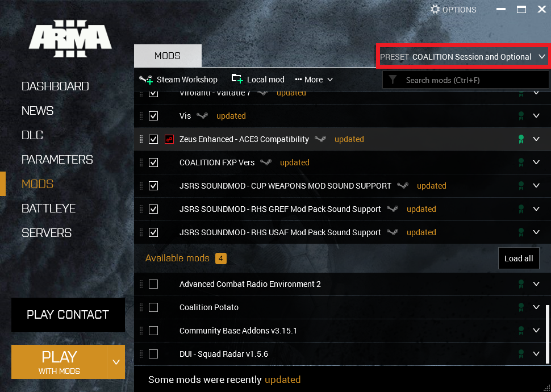Open the PRESET dropdown

point(462,57)
